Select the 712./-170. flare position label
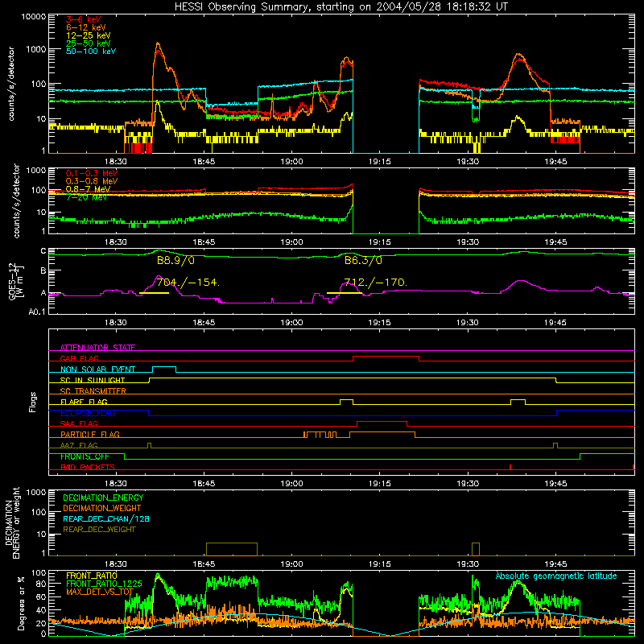644x644 pixels. pos(375,283)
